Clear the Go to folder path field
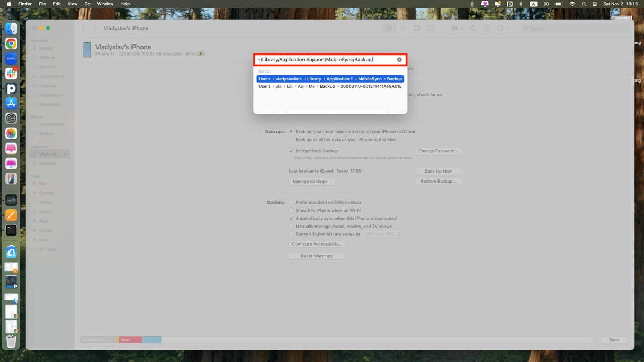This screenshot has width=644, height=362. (399, 60)
